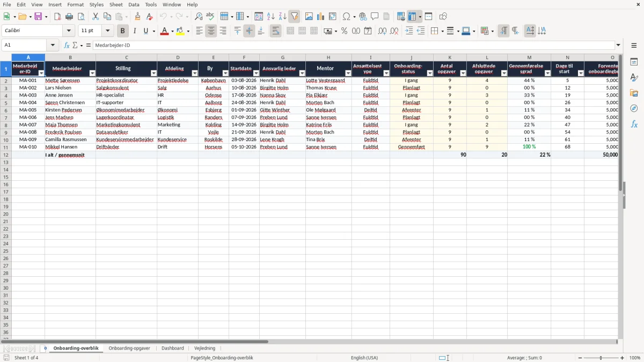The height and width of the screenshot is (362, 644).
Task: Click Sort Ascending icon
Action: click(270, 17)
